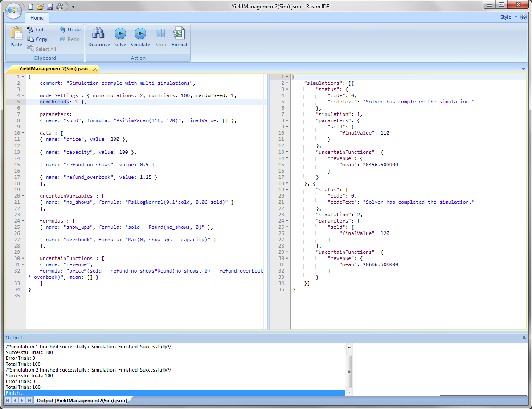
Task: Collapse the uncertainVariables fold at line 20
Action: point(23,196)
